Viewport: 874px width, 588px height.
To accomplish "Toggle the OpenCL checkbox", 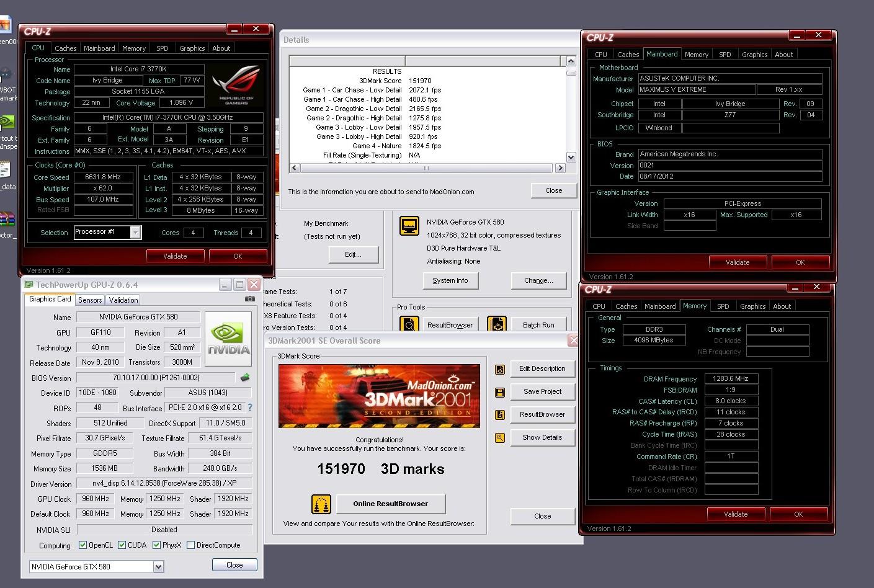I will click(x=82, y=545).
